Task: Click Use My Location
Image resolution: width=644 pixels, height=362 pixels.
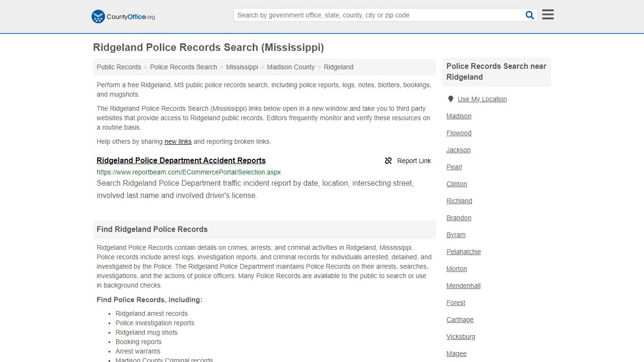Action: click(x=482, y=99)
